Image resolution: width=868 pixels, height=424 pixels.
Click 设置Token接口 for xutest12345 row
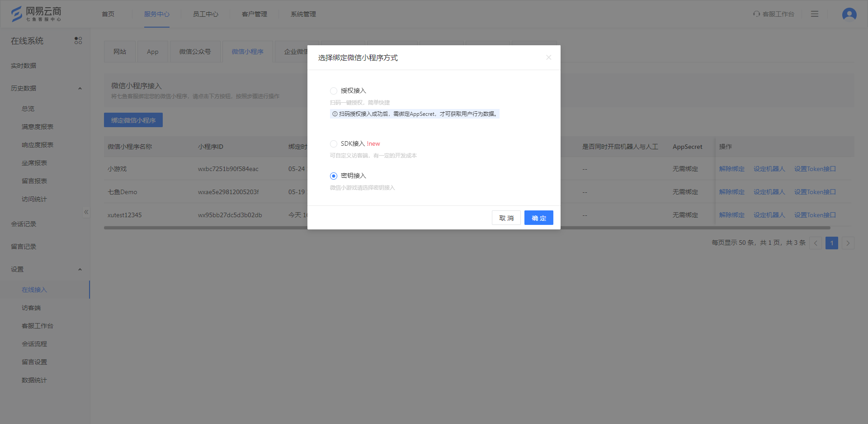pos(815,215)
